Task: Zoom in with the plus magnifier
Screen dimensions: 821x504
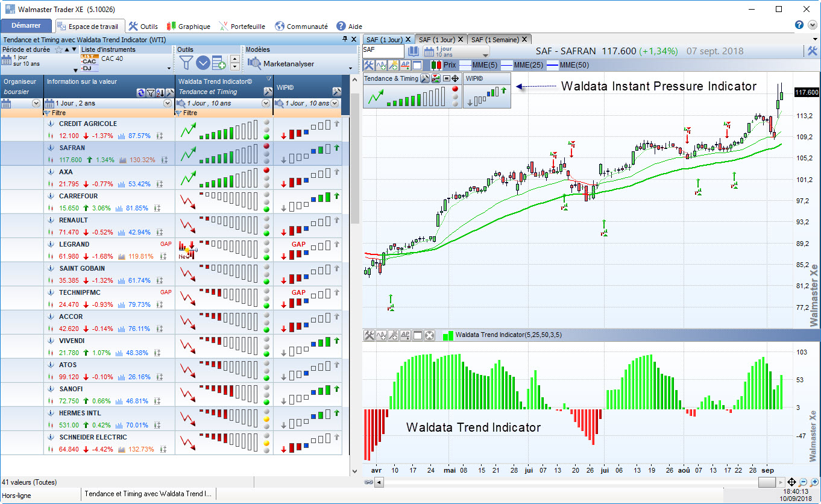Action: pyautogui.click(x=813, y=482)
